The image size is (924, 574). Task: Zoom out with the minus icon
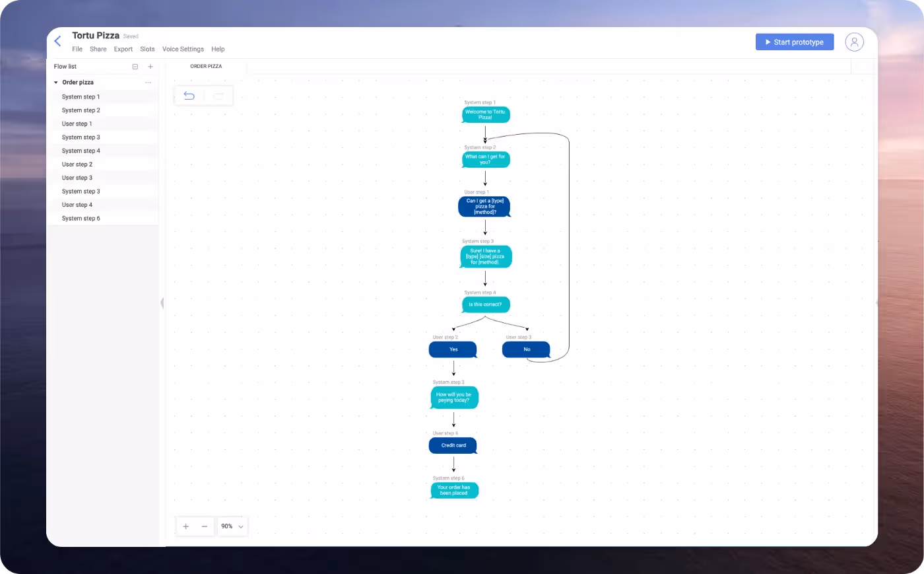[x=205, y=526]
